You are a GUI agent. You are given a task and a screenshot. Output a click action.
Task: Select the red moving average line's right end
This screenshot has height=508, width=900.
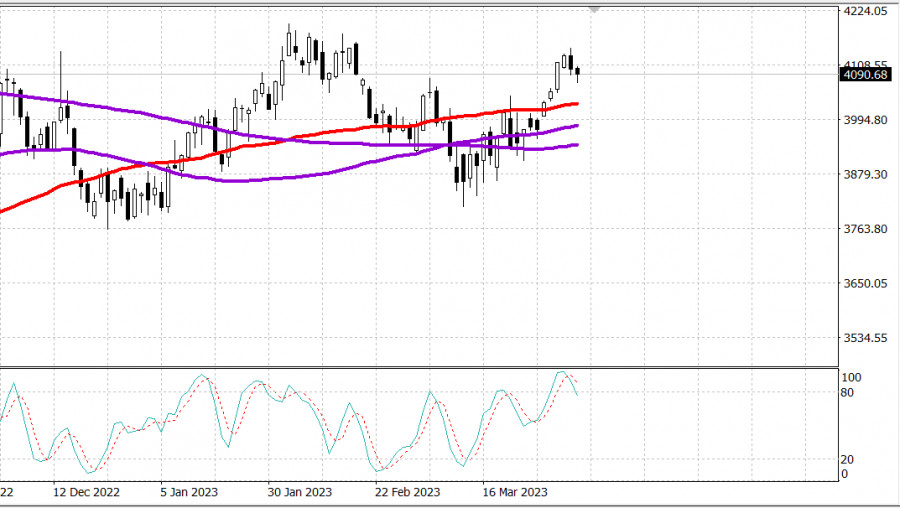[x=577, y=103]
